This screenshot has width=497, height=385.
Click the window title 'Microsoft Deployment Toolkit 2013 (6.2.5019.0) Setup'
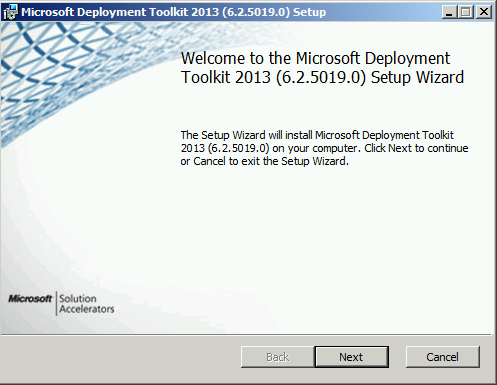click(x=173, y=12)
